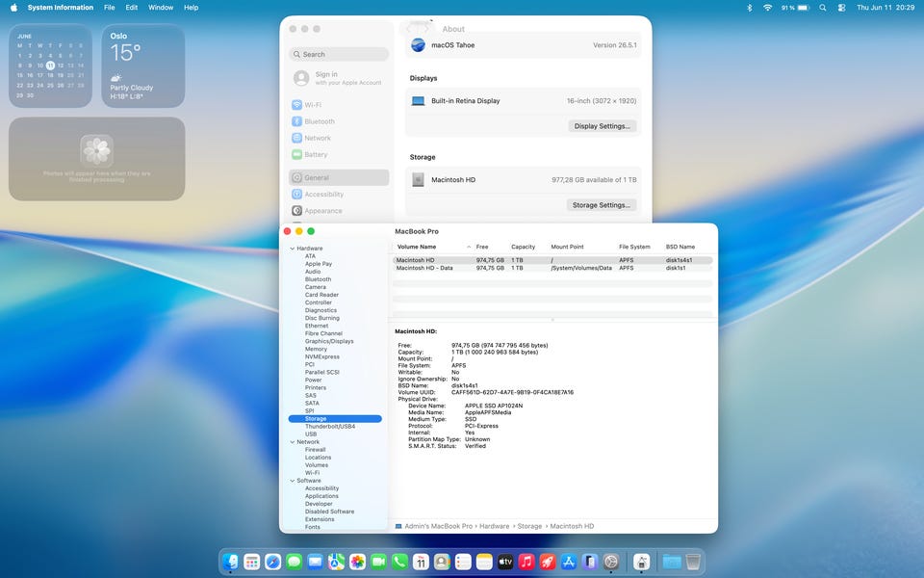Image resolution: width=924 pixels, height=578 pixels.
Task: Collapse the Network section in System Information
Action: point(293,442)
